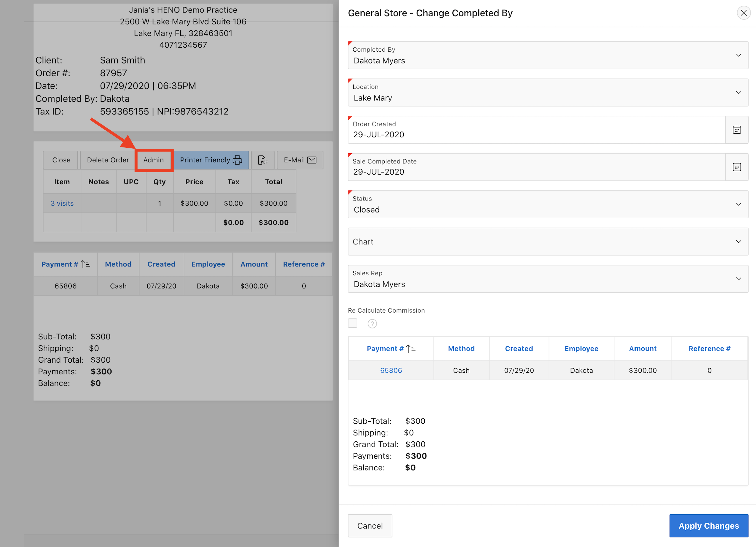Expand the Chart dropdown
Screen dimensions: 756x547
(x=548, y=242)
